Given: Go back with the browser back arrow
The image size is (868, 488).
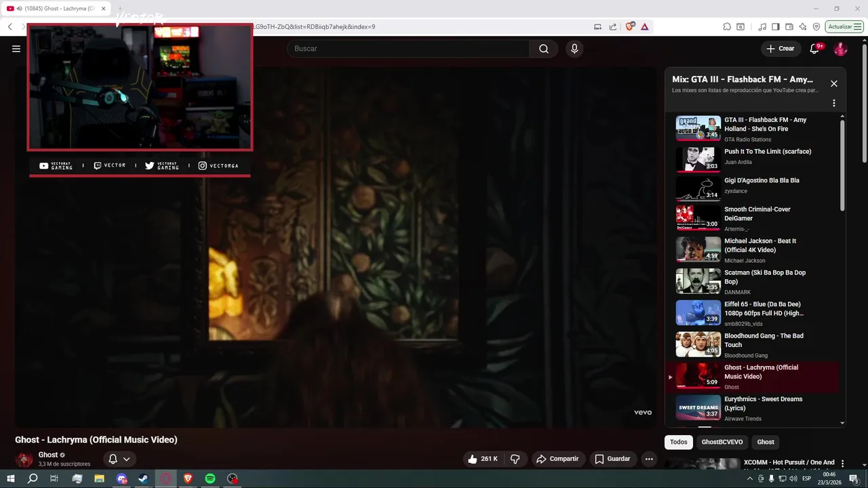Looking at the screenshot, I should point(10,26).
